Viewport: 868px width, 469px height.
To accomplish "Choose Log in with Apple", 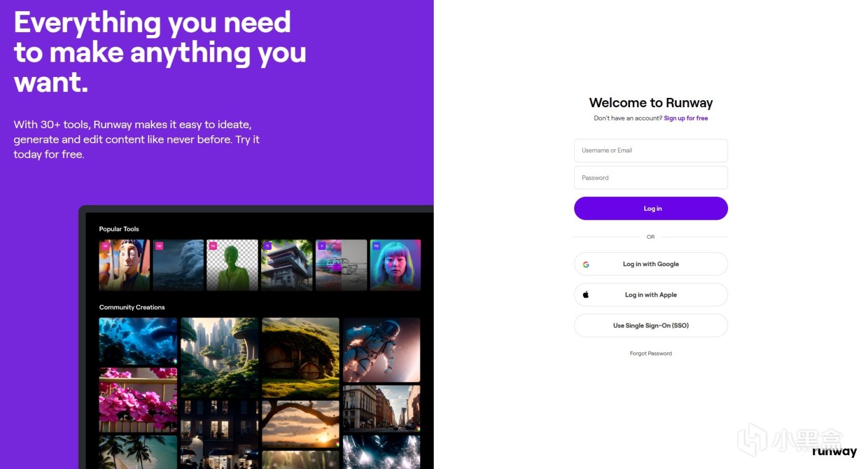I will click(651, 295).
